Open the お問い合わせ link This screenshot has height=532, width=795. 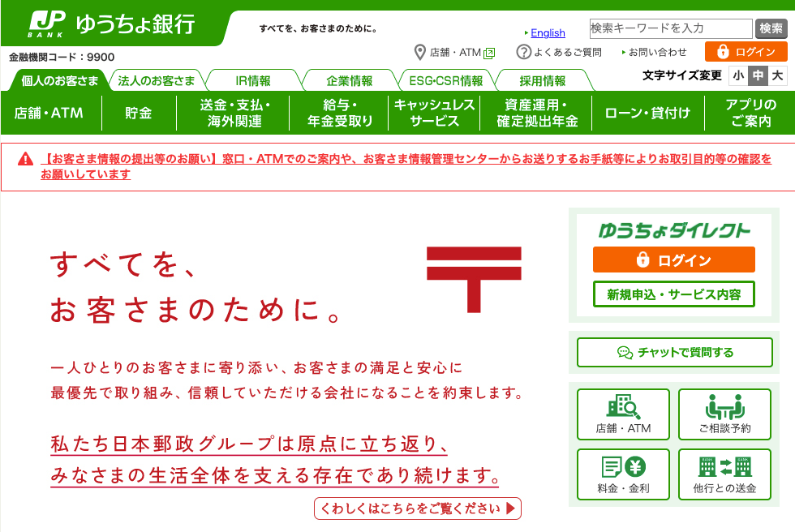tap(657, 52)
